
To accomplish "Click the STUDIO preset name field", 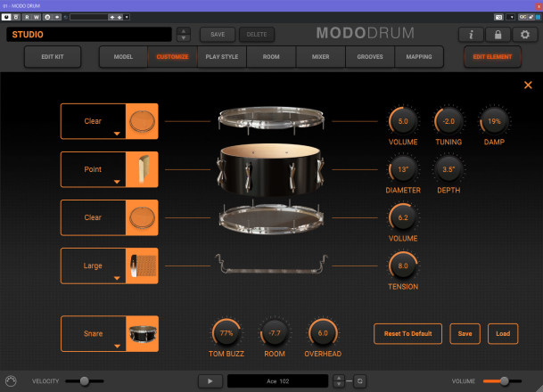I will point(88,35).
